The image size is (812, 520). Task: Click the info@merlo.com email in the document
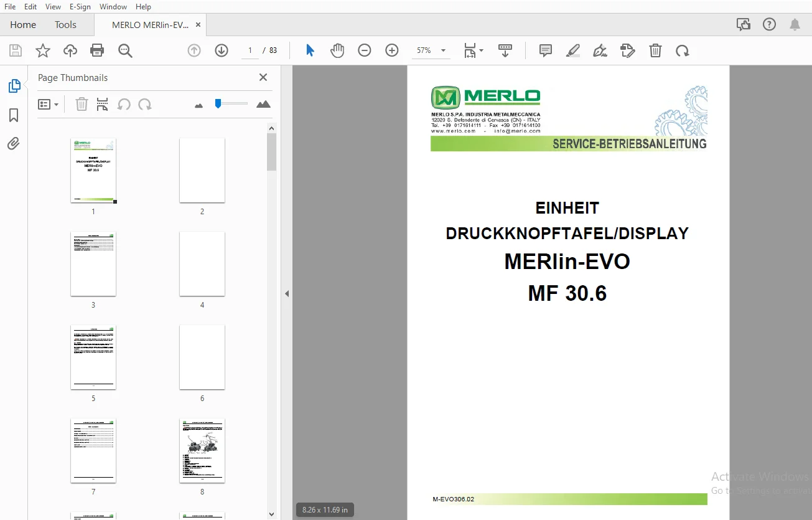(x=518, y=131)
